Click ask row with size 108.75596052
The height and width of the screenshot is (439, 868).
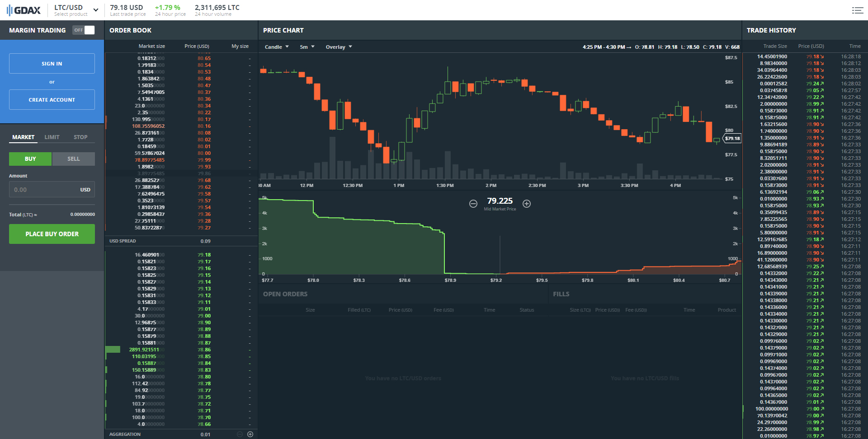(181, 126)
